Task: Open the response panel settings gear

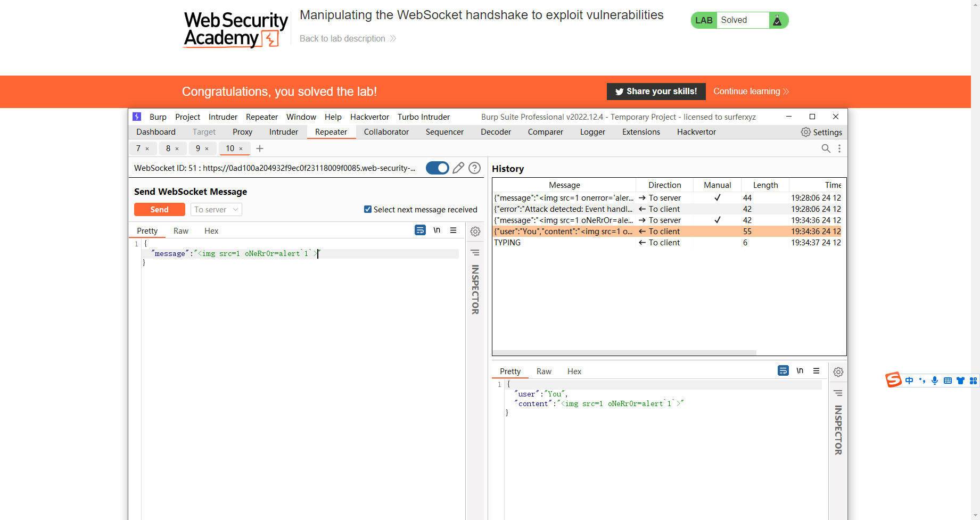Action: tap(838, 372)
